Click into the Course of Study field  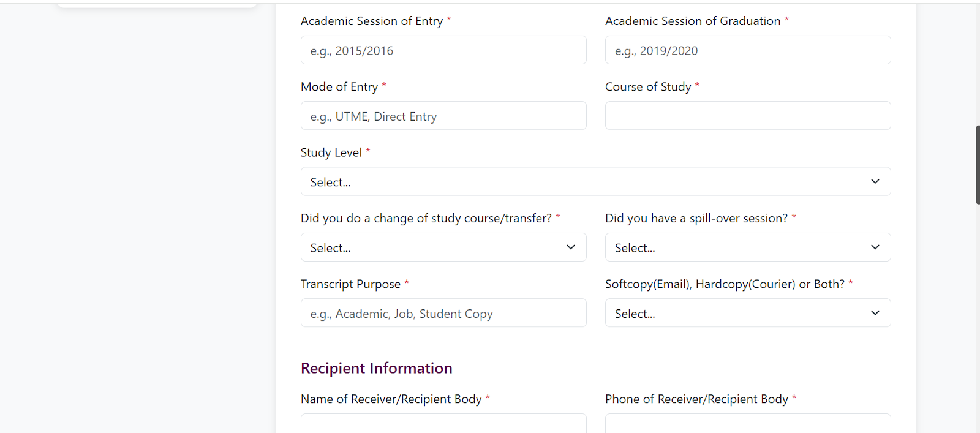pyautogui.click(x=747, y=116)
